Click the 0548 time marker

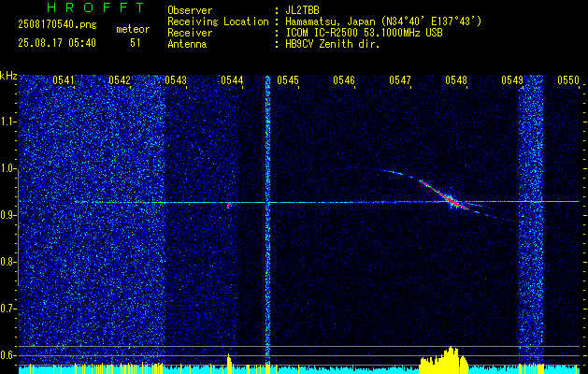click(456, 79)
